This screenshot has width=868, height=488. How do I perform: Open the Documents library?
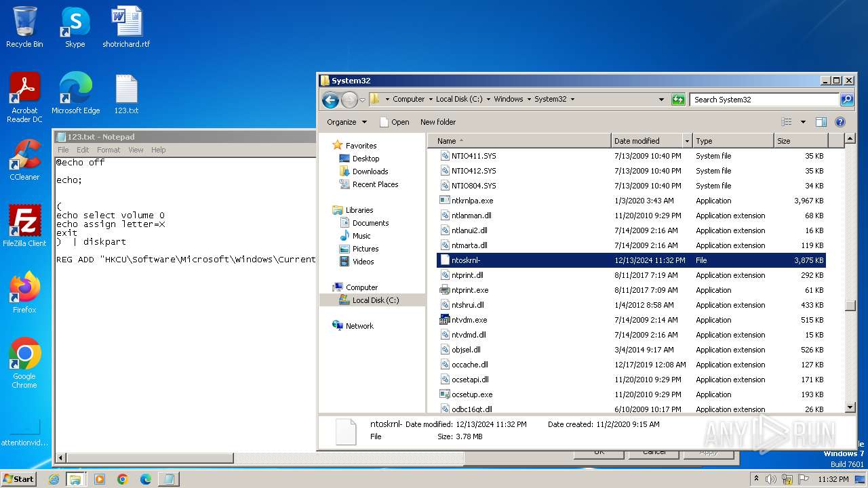click(370, 223)
